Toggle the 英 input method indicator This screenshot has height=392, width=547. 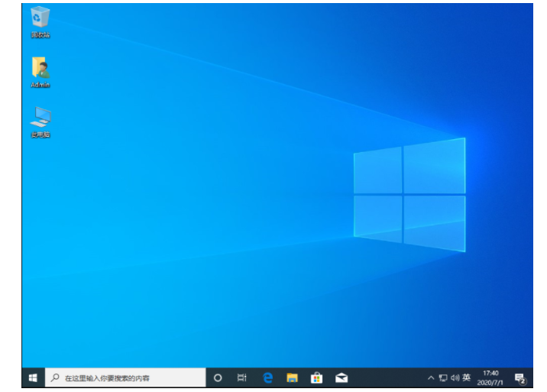[x=466, y=377]
